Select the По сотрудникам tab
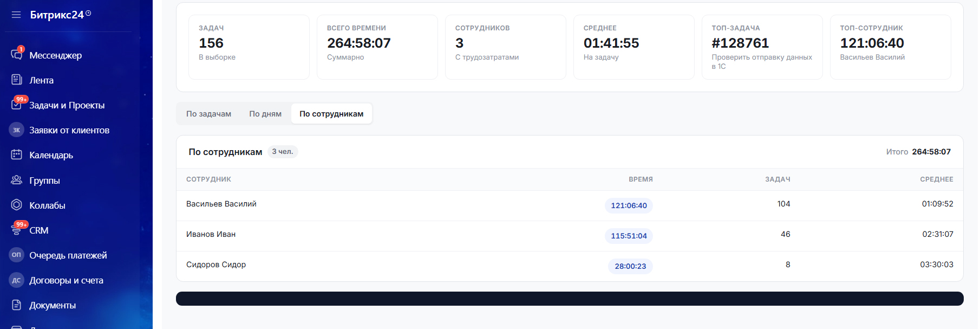The width and height of the screenshot is (980, 329). pos(331,114)
